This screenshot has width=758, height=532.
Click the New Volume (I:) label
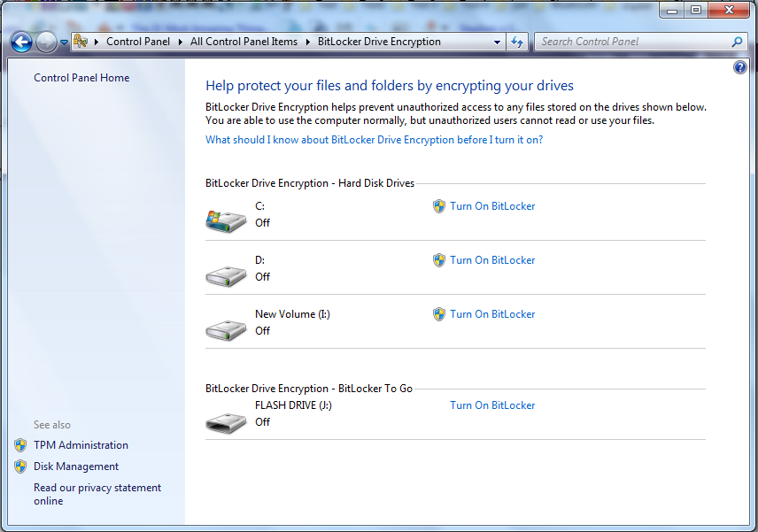click(292, 314)
